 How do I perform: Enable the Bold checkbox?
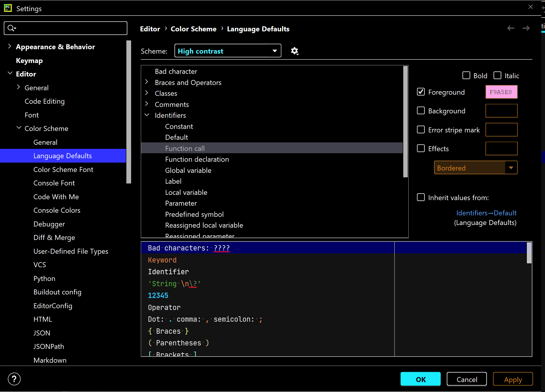466,76
